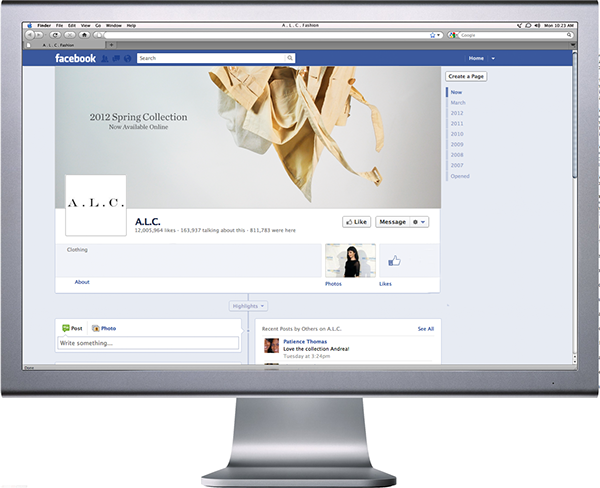Jump to 2008 on timeline
This screenshot has height=488, width=600.
coord(457,155)
